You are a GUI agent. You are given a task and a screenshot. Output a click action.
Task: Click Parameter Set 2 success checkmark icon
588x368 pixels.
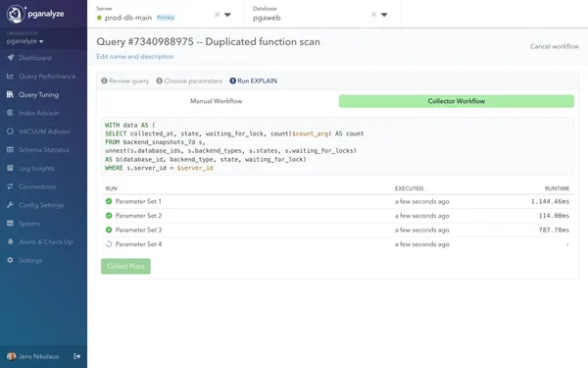pos(109,216)
